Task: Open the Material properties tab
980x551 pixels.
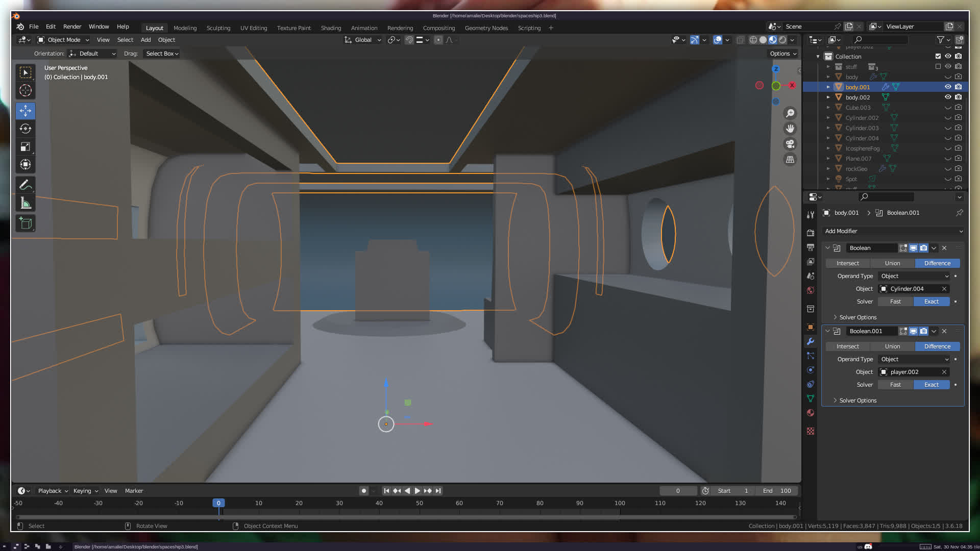Action: [811, 413]
